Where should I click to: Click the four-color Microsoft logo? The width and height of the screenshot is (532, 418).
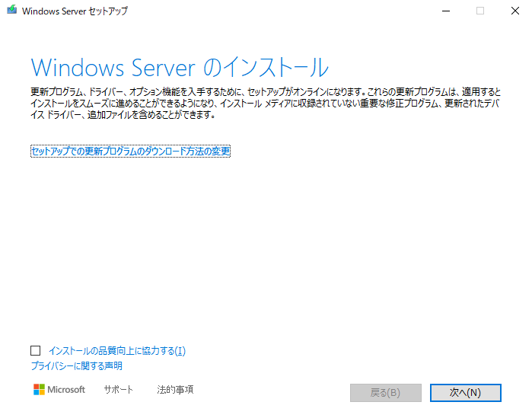click(x=40, y=390)
